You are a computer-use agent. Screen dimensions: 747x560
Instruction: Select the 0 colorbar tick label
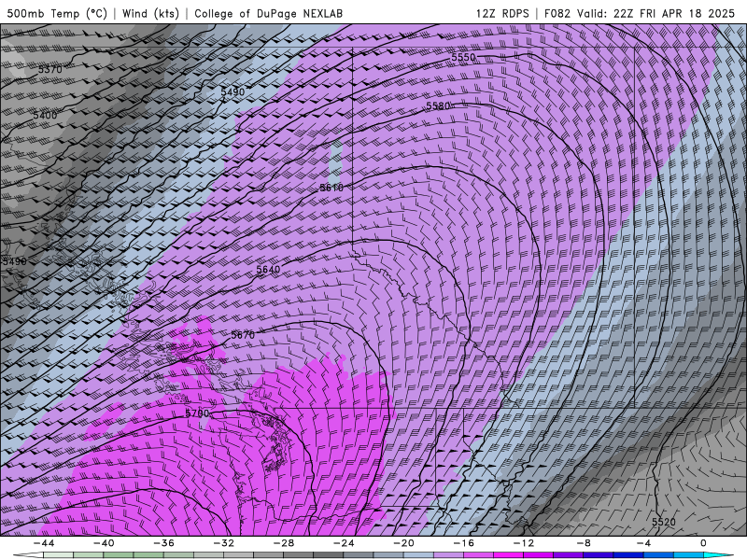pos(704,543)
